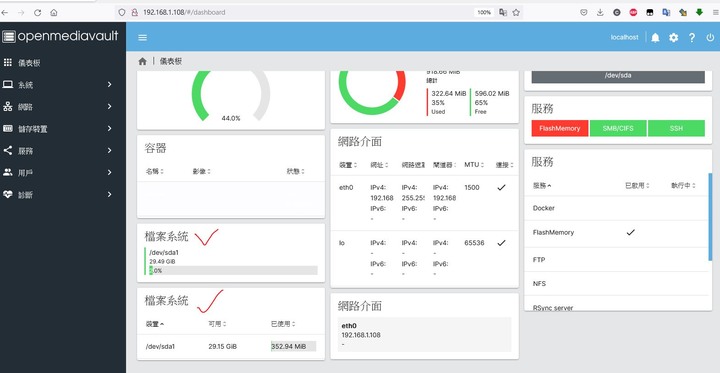
Task: Click the storage drive icon in sidebar
Action: [x=8, y=129]
